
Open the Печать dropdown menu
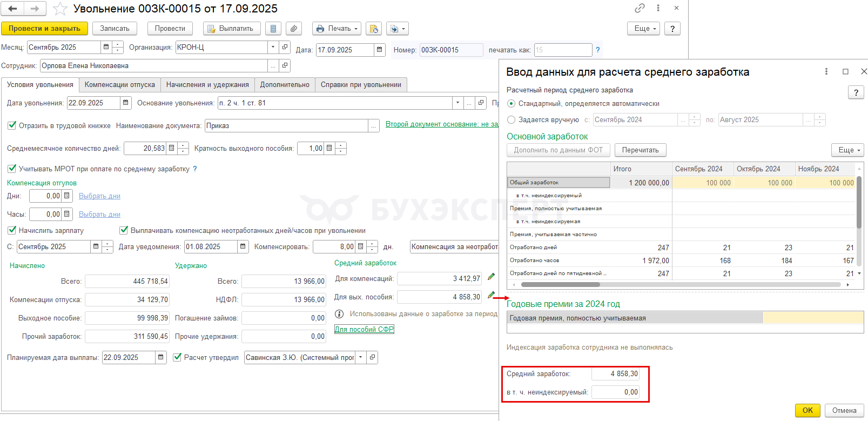[338, 29]
